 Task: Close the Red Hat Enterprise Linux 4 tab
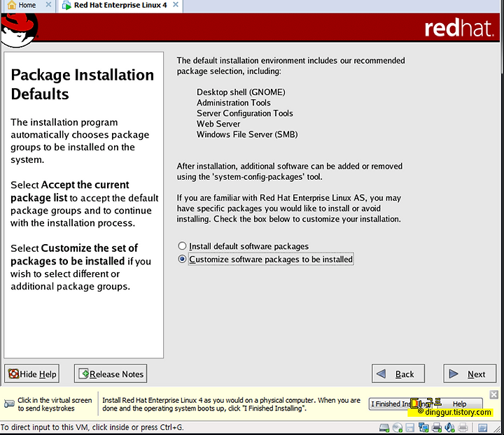[176, 5]
